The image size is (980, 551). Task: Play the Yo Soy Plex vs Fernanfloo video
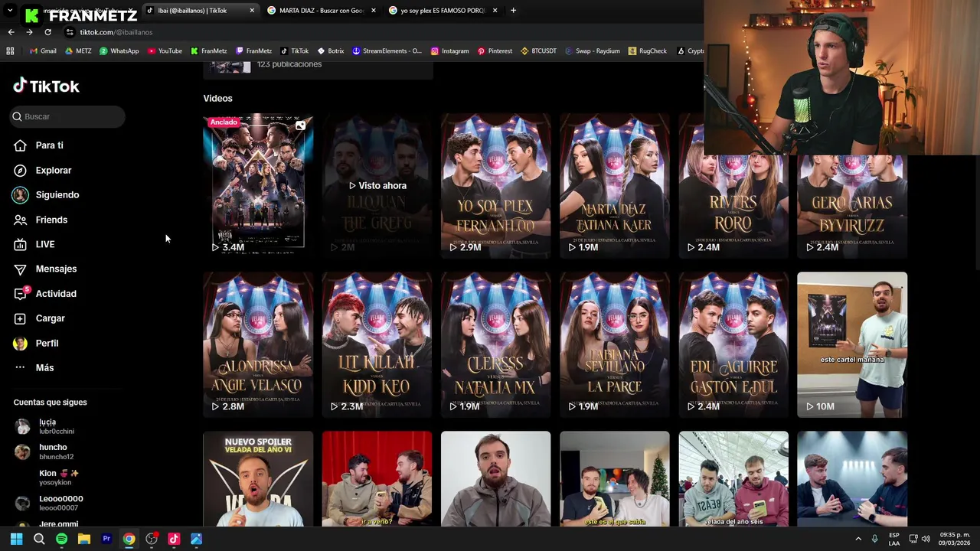(495, 185)
